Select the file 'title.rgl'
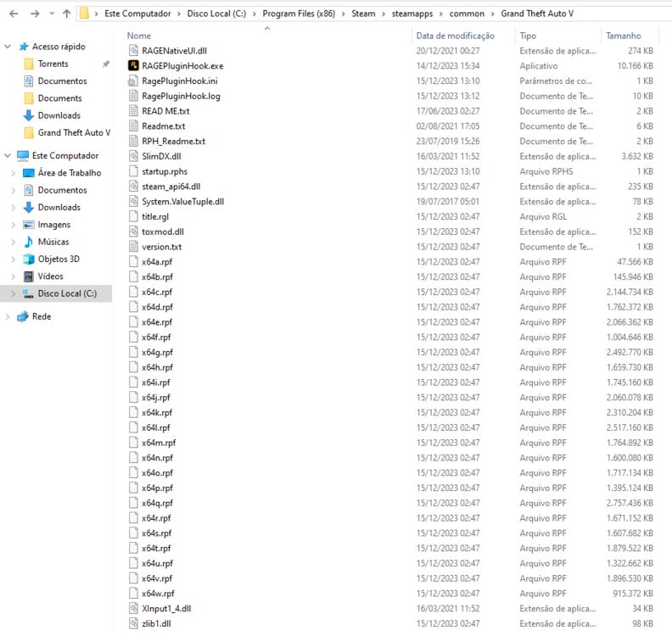 (155, 217)
